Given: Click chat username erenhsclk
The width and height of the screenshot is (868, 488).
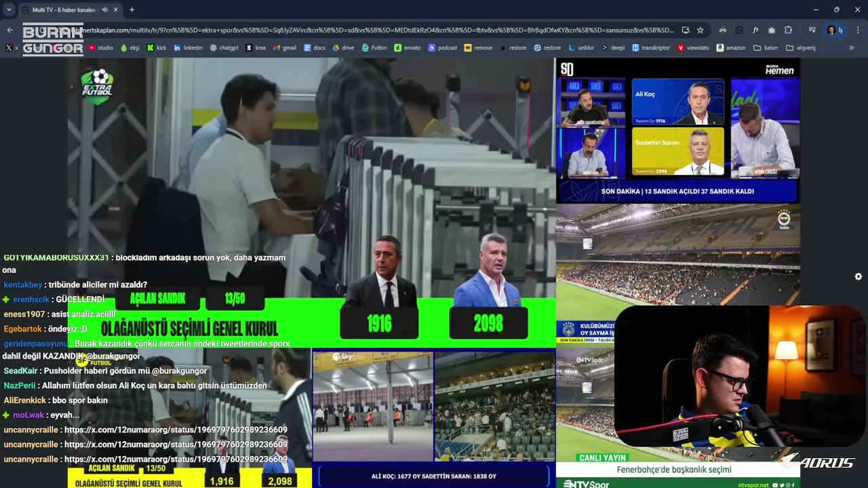Looking at the screenshot, I should [31, 299].
